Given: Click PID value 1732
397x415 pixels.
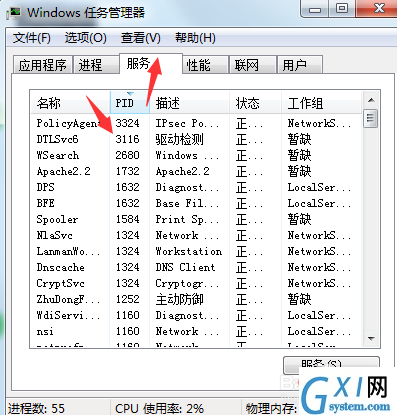Looking at the screenshot, I should pyautogui.click(x=127, y=171).
